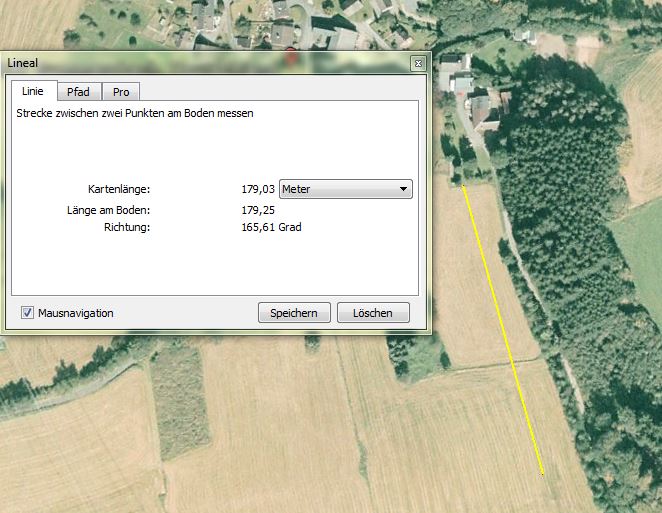Viewport: 662px width, 513px height.
Task: Click the Mausnavigation label text
Action: click(x=75, y=313)
